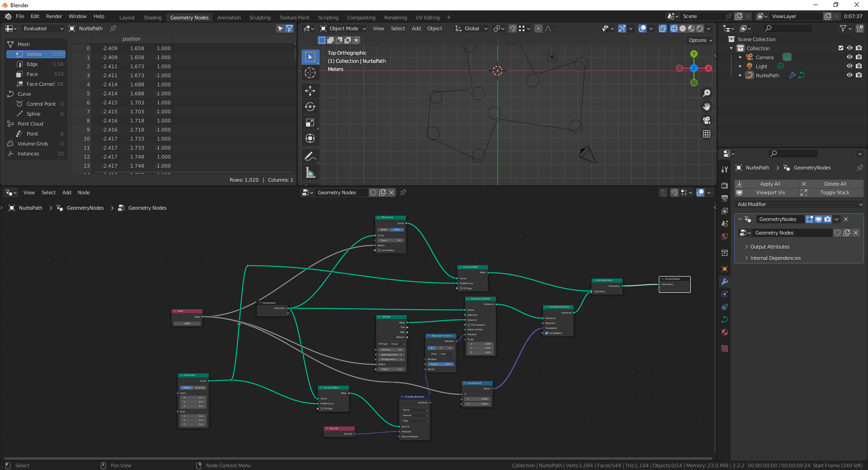Select the Face domain in spreadsheet
Screen dimensions: 868x470
(36, 74)
